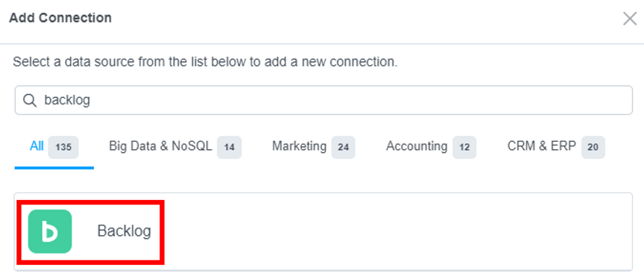The image size is (644, 279).
Task: Click the magnifying glass search icon
Action: point(30,100)
